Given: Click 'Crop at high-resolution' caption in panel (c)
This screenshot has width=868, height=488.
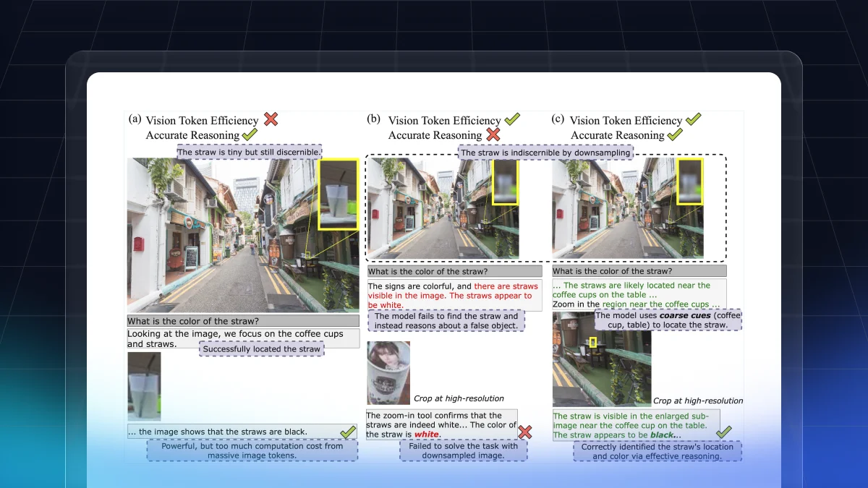Looking at the screenshot, I should pos(698,401).
